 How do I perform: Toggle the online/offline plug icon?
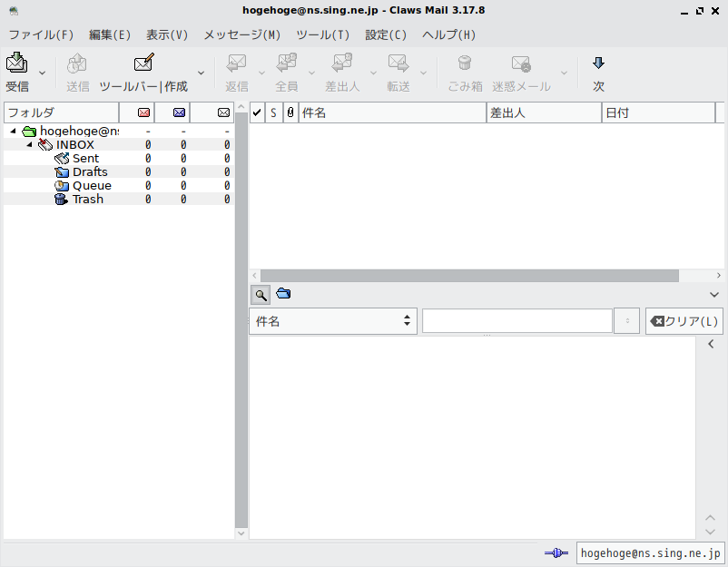(556, 552)
